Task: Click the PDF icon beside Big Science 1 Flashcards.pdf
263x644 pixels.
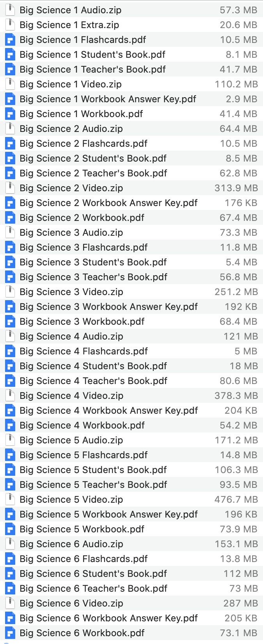Action: coord(10,40)
